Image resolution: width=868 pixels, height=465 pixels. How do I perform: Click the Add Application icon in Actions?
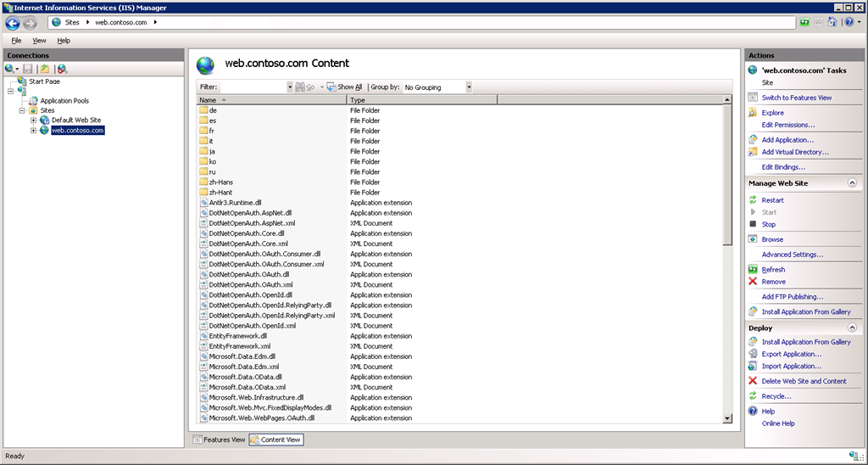[x=753, y=140]
